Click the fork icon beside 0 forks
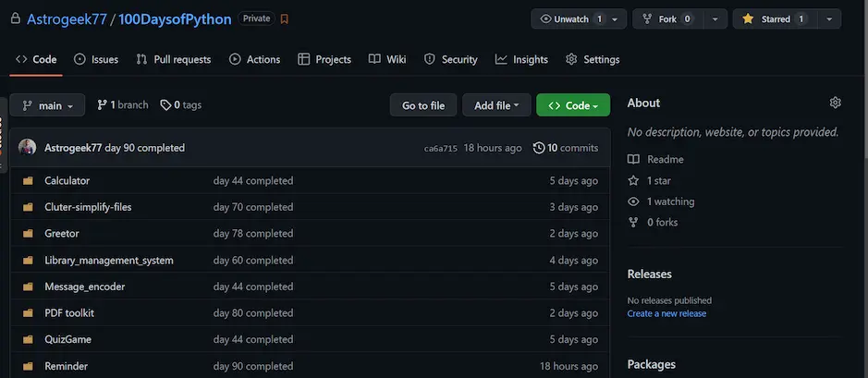The width and height of the screenshot is (868, 378). pyautogui.click(x=633, y=223)
